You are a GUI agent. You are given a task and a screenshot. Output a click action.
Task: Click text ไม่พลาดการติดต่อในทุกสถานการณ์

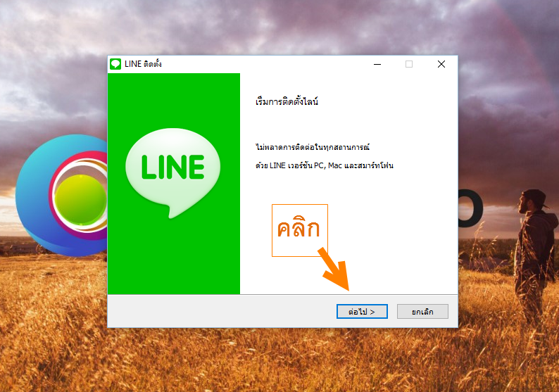(x=313, y=147)
